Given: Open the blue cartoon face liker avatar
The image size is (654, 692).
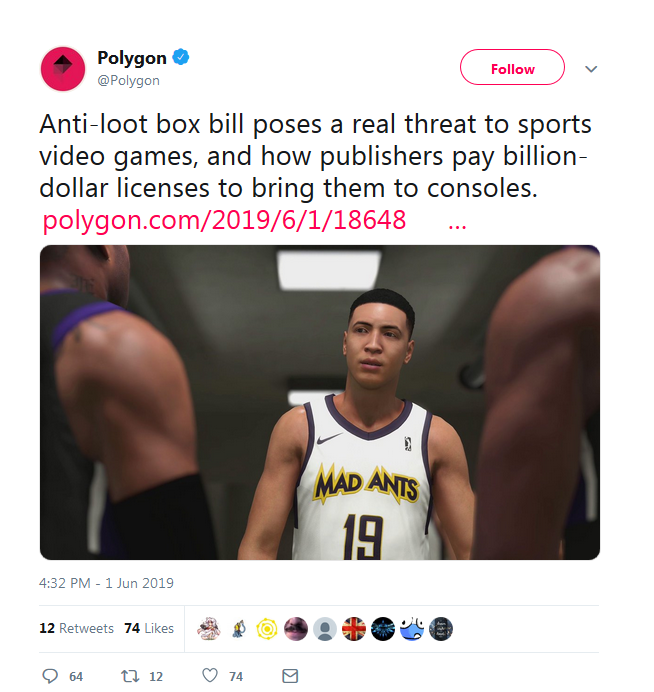Looking at the screenshot, I should tap(412, 628).
